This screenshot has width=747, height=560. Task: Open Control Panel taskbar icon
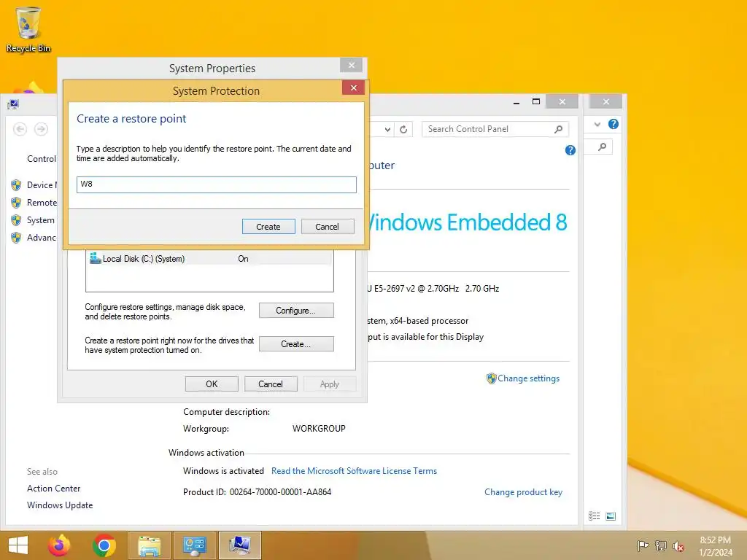[194, 545]
